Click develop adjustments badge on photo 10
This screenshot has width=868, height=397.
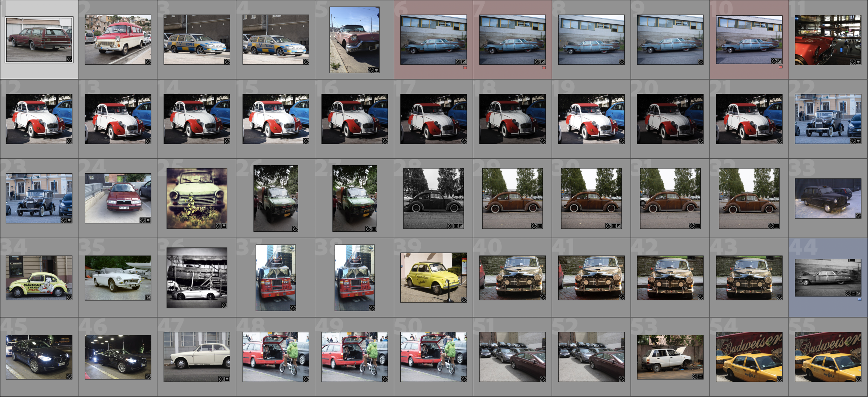pos(780,61)
